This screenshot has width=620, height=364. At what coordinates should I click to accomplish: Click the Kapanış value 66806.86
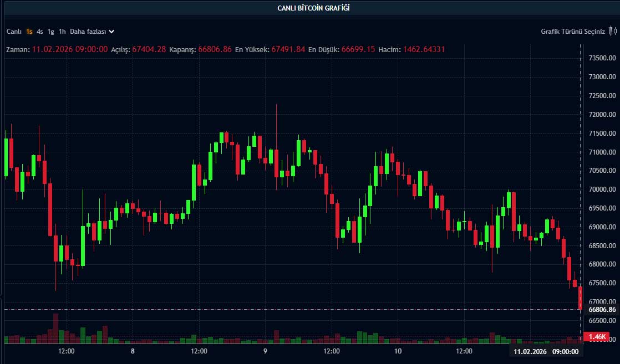pyautogui.click(x=215, y=49)
